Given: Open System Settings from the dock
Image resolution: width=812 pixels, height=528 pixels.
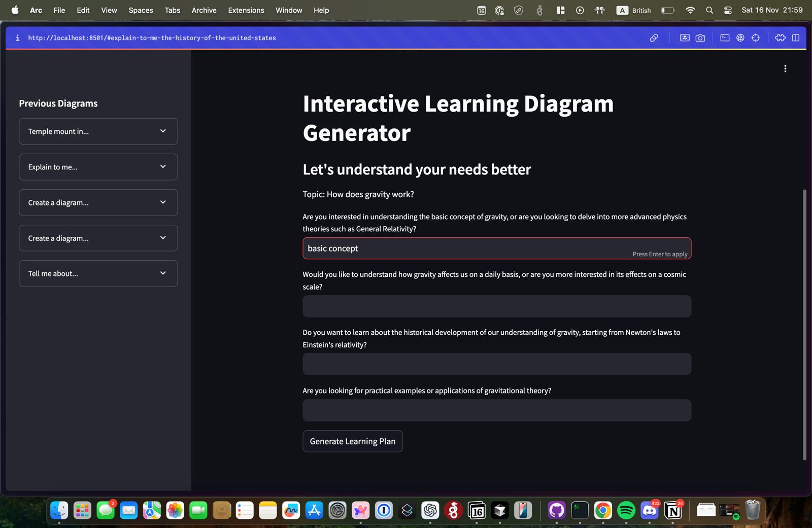Looking at the screenshot, I should (x=337, y=510).
